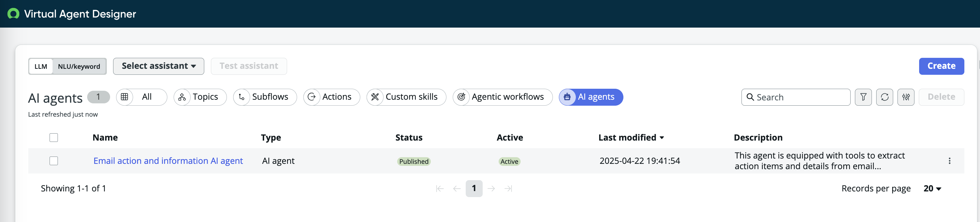Switch to Actions tab
This screenshot has height=222, width=980.
[331, 97]
